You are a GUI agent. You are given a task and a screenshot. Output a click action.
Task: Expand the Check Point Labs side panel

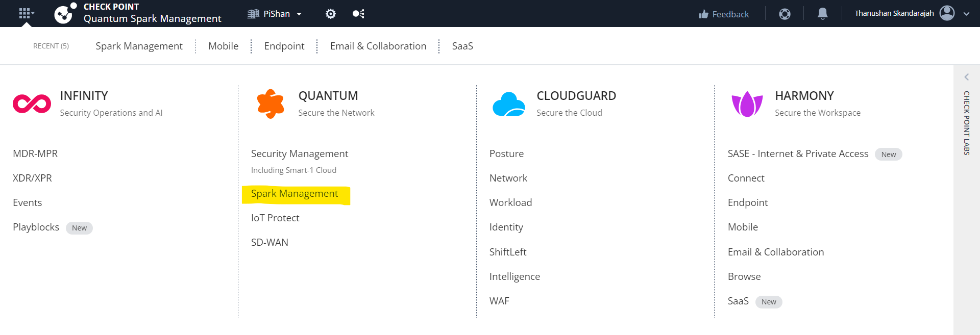click(x=966, y=77)
